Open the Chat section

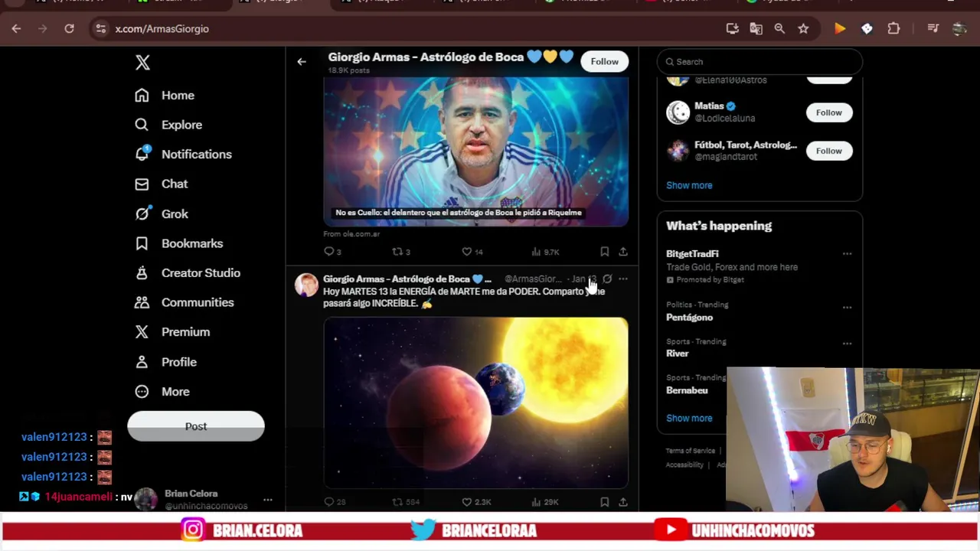(161, 184)
